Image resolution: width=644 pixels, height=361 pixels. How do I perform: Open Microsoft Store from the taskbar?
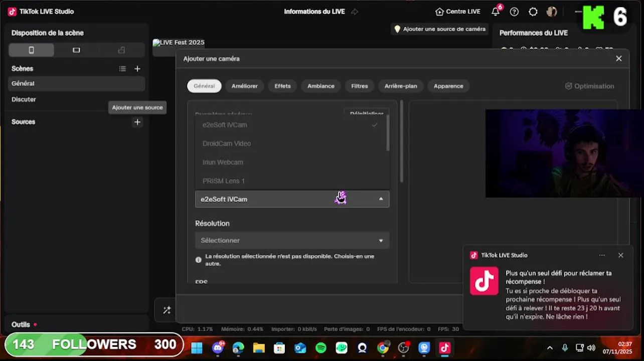coord(279,348)
